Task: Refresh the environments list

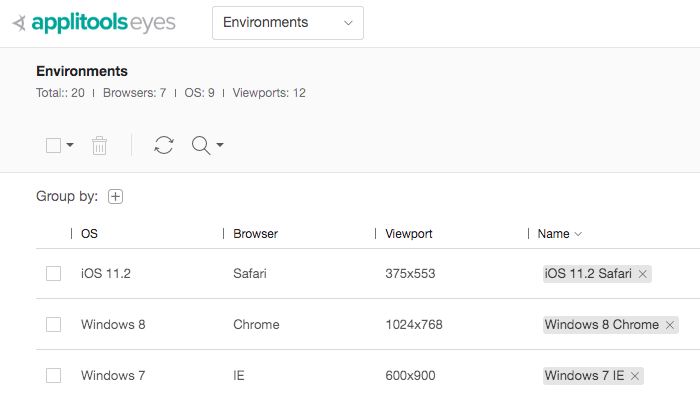Action: (x=164, y=145)
